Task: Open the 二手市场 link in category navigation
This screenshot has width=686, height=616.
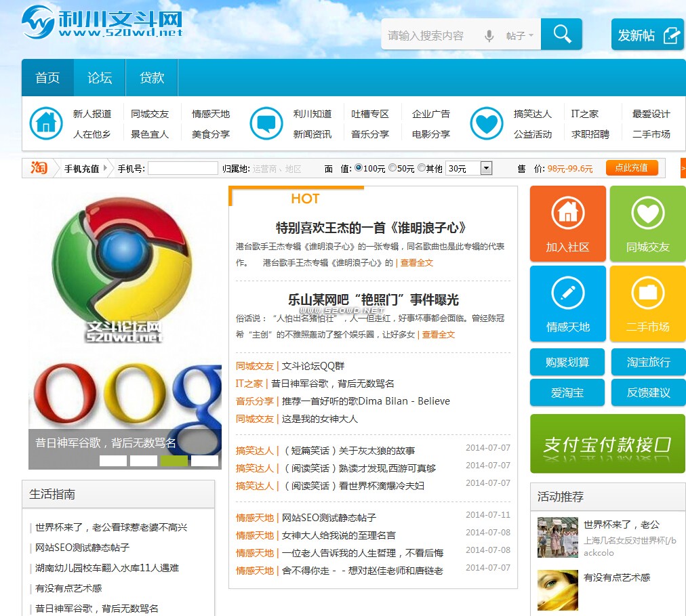Action: coord(651,134)
